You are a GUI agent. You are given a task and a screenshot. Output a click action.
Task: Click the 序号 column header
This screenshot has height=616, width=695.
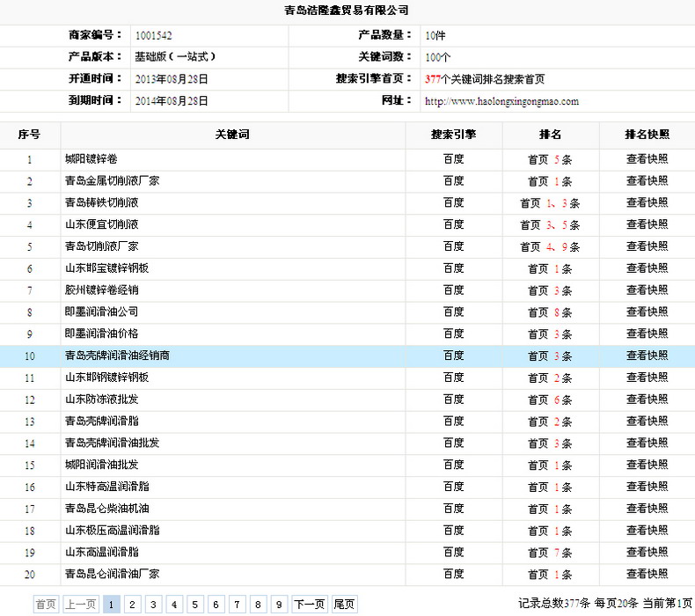(x=29, y=135)
